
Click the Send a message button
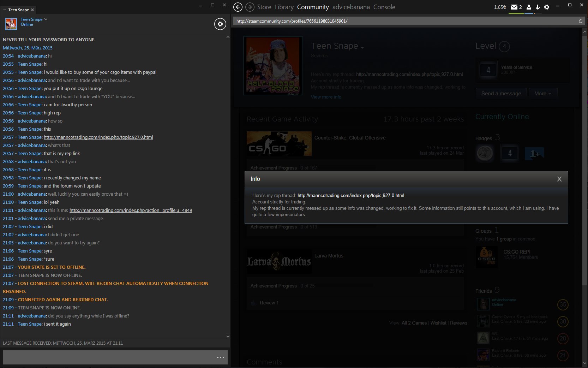click(x=501, y=94)
